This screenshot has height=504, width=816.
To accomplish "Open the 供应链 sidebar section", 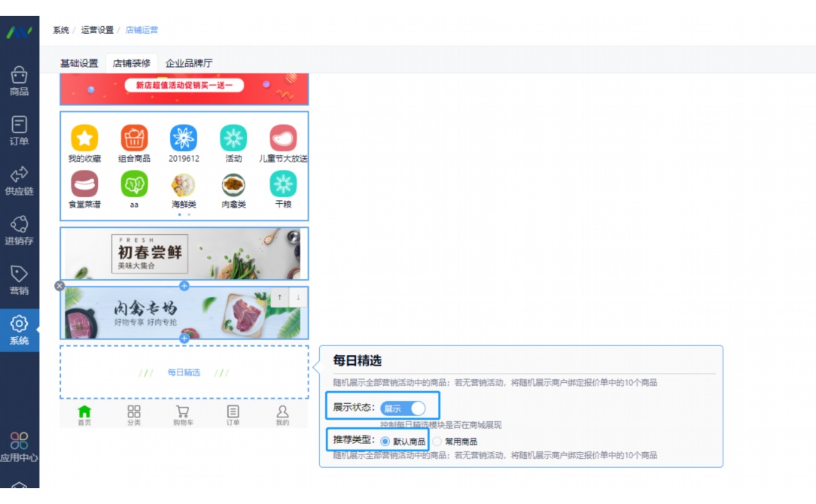I will click(x=20, y=181).
